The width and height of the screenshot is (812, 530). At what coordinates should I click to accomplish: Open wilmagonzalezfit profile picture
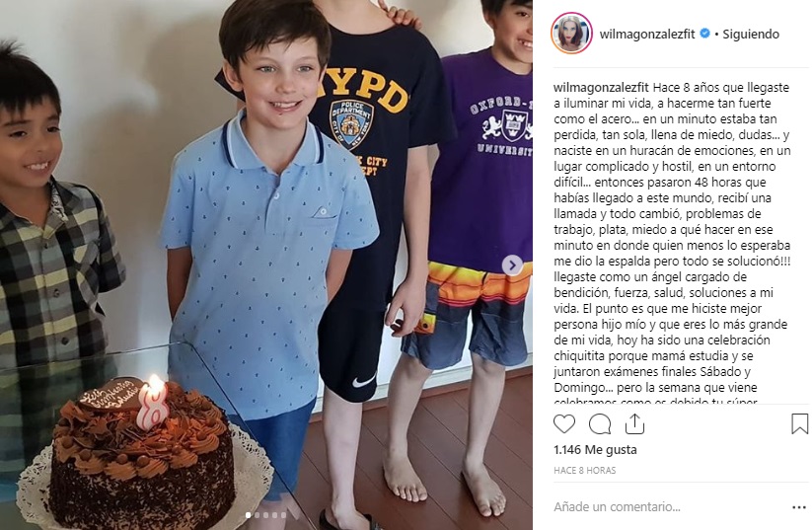pyautogui.click(x=571, y=34)
